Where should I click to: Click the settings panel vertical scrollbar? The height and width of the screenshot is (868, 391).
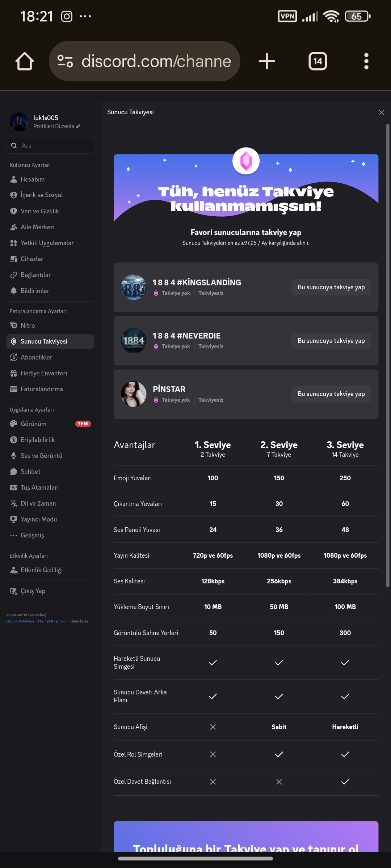coord(388,355)
